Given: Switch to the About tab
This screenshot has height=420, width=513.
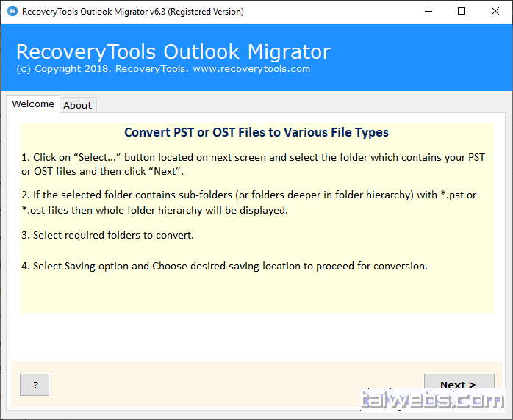Looking at the screenshot, I should (78, 105).
